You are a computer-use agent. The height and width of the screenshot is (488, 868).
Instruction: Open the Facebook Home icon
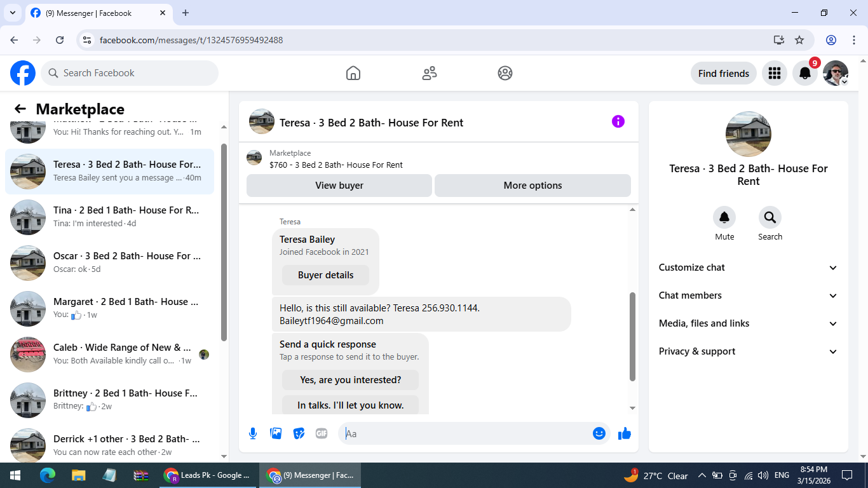(x=353, y=73)
